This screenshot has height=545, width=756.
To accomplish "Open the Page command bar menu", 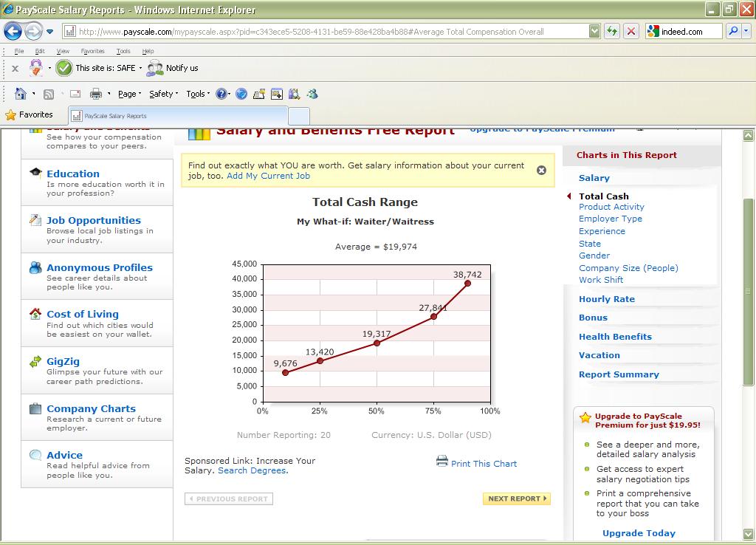I will [129, 94].
